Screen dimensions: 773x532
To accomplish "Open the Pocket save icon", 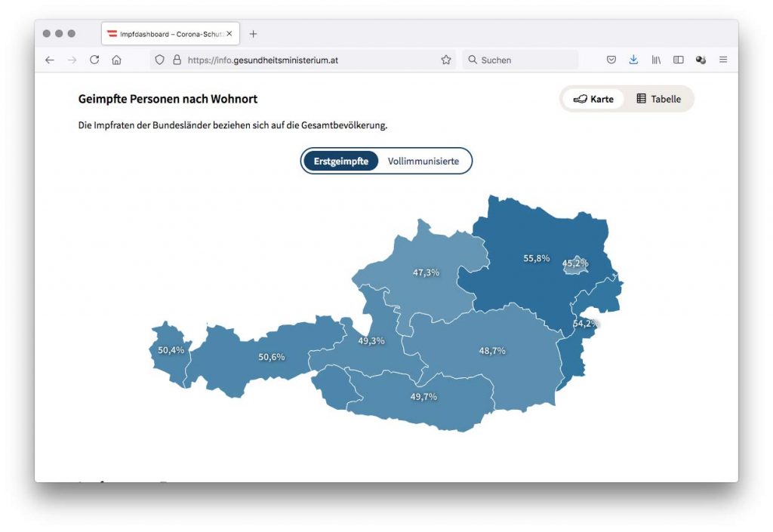I will (611, 60).
